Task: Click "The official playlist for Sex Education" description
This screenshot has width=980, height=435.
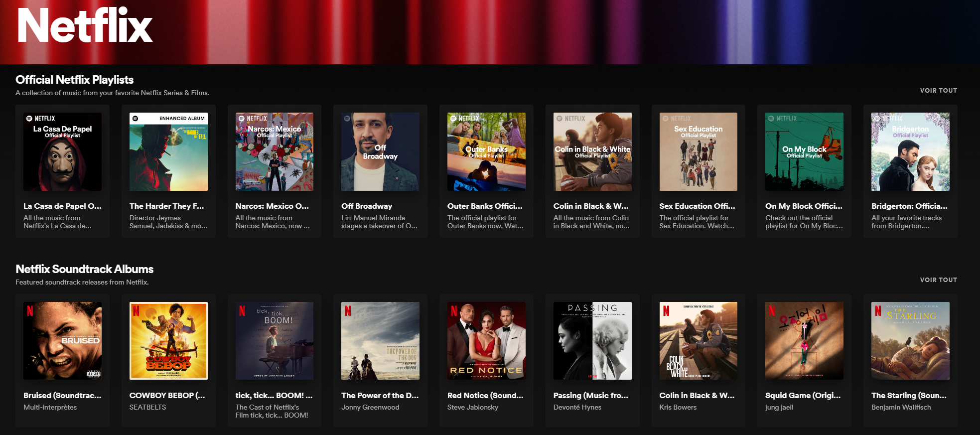Action: (x=697, y=222)
